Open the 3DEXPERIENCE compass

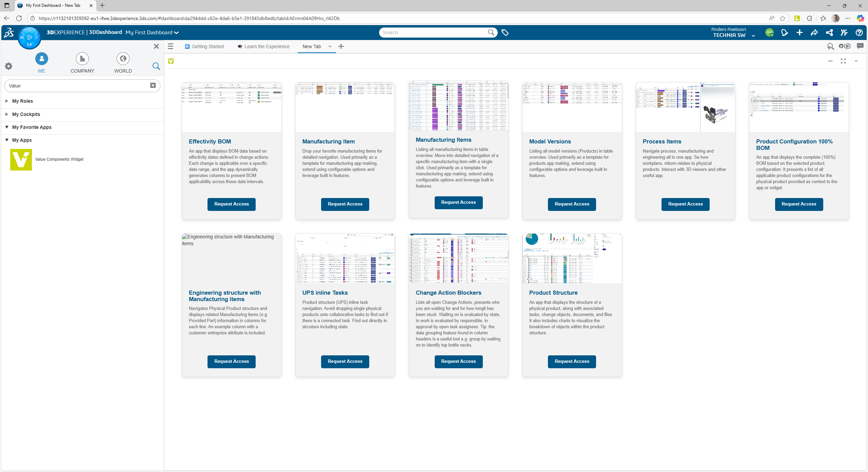click(29, 37)
